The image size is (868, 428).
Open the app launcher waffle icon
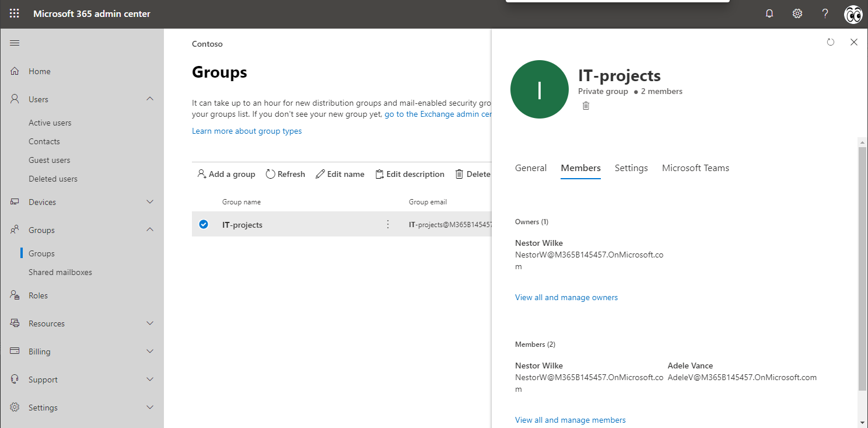pyautogui.click(x=14, y=13)
